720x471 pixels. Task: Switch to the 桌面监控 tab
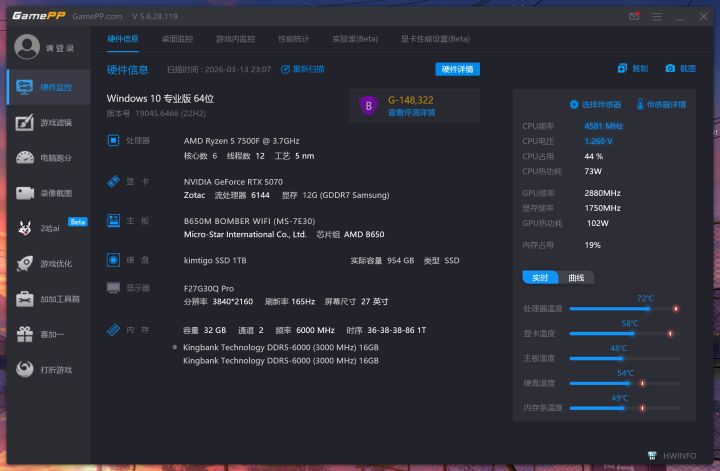177,39
